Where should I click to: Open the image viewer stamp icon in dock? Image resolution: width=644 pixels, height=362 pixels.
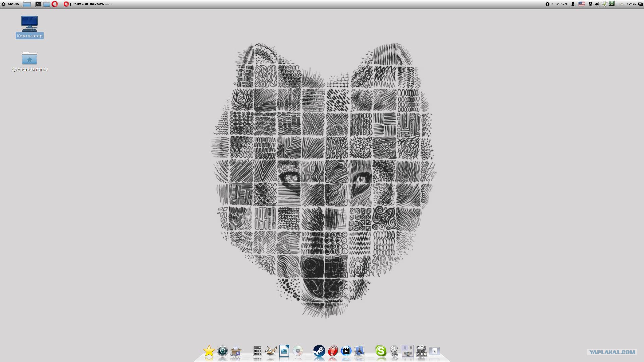[x=359, y=351]
